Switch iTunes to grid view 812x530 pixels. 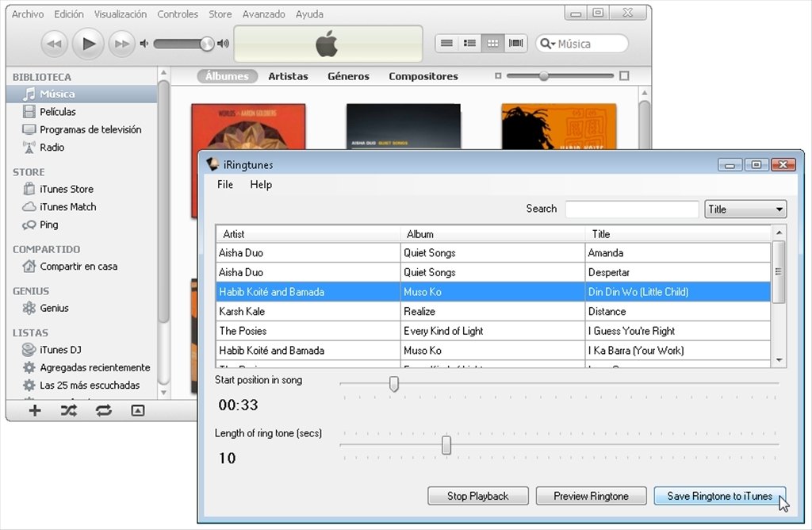click(492, 43)
